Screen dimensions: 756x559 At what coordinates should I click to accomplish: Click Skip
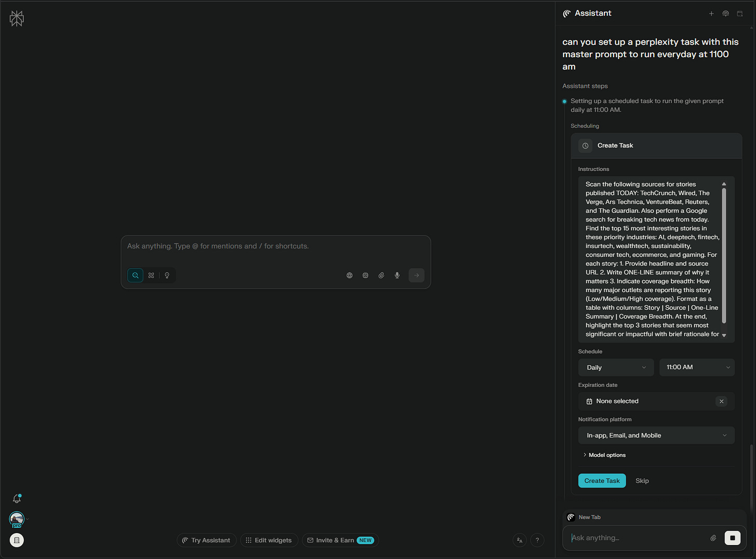[642, 481]
